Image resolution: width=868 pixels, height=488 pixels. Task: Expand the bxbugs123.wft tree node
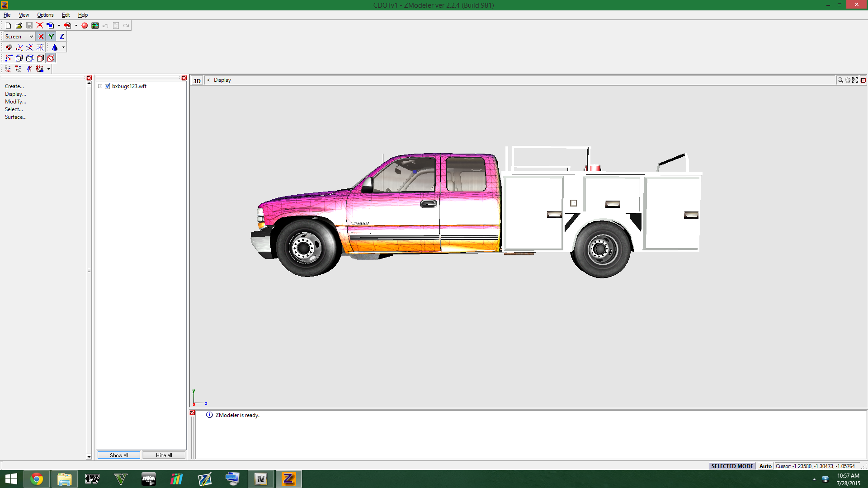coord(100,86)
